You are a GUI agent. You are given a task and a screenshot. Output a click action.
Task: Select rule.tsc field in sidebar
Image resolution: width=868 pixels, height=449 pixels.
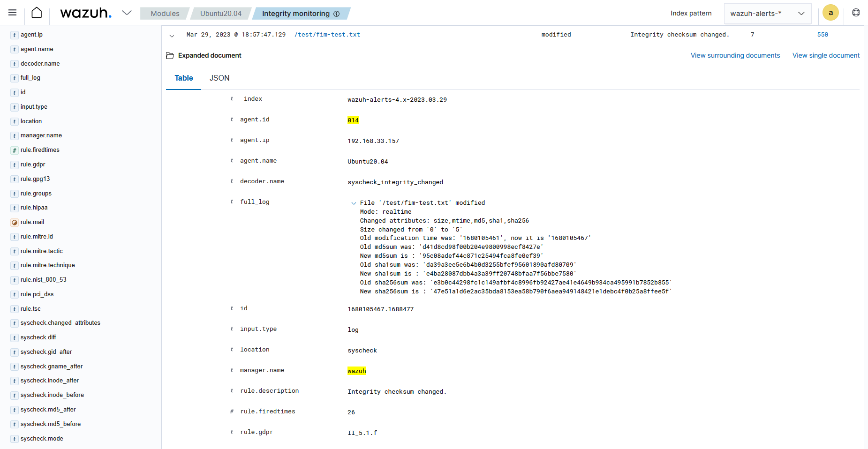(30, 309)
